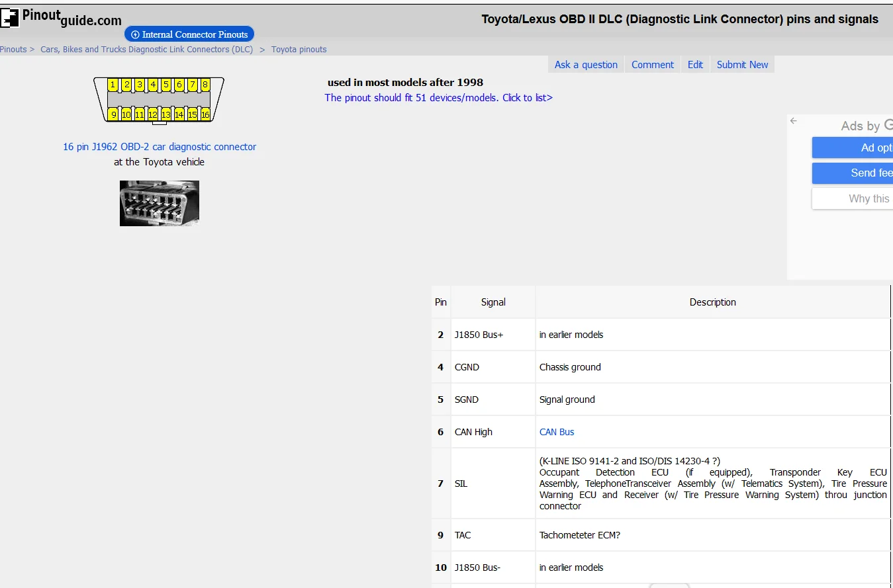Click the Description column header

pyautogui.click(x=713, y=302)
